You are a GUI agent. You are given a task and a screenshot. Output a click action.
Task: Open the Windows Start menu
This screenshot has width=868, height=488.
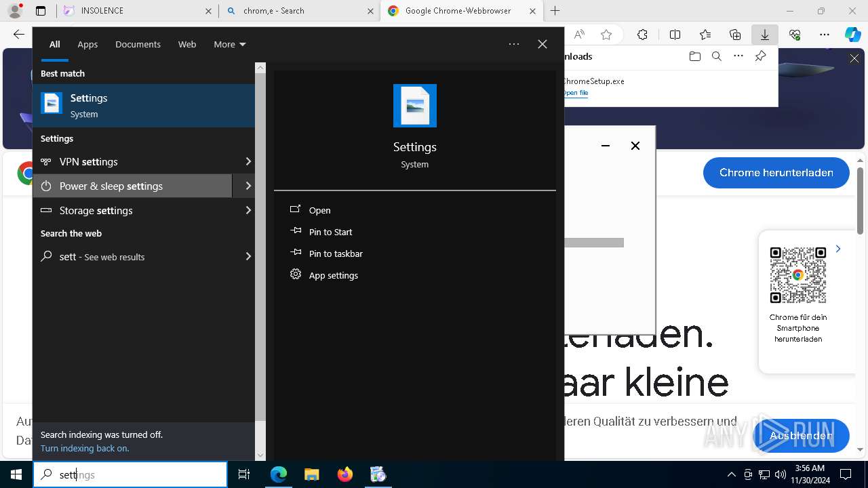(x=16, y=474)
